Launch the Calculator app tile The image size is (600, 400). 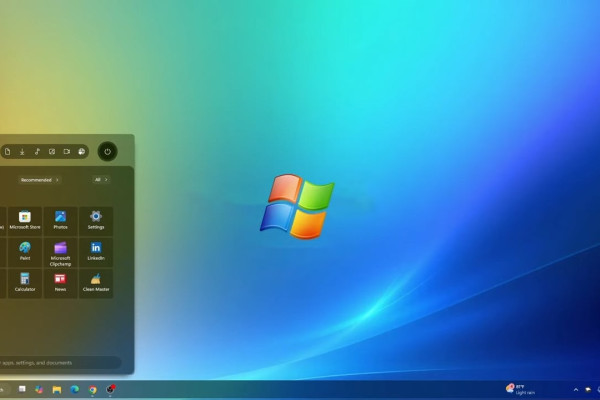click(25, 283)
